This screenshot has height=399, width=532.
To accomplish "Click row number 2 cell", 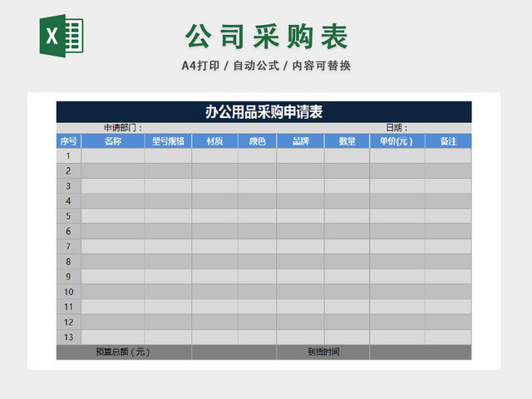I will 68,170.
